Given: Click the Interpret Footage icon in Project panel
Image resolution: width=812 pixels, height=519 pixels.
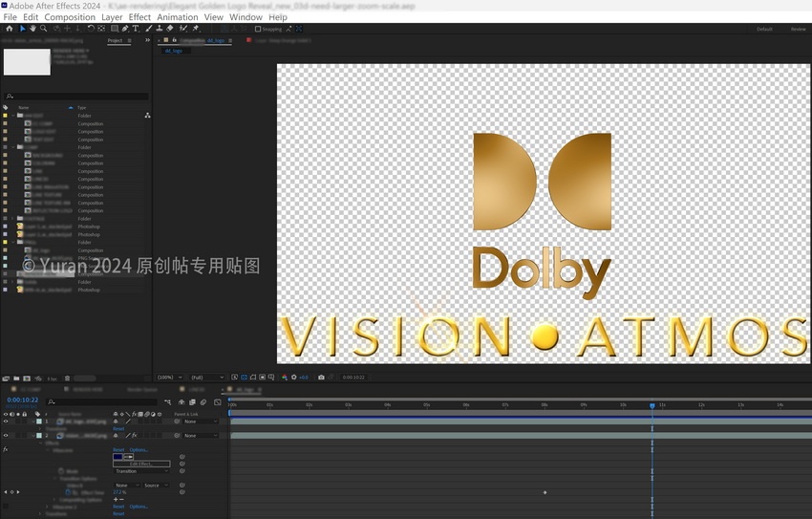Looking at the screenshot, I should pyautogui.click(x=6, y=378).
